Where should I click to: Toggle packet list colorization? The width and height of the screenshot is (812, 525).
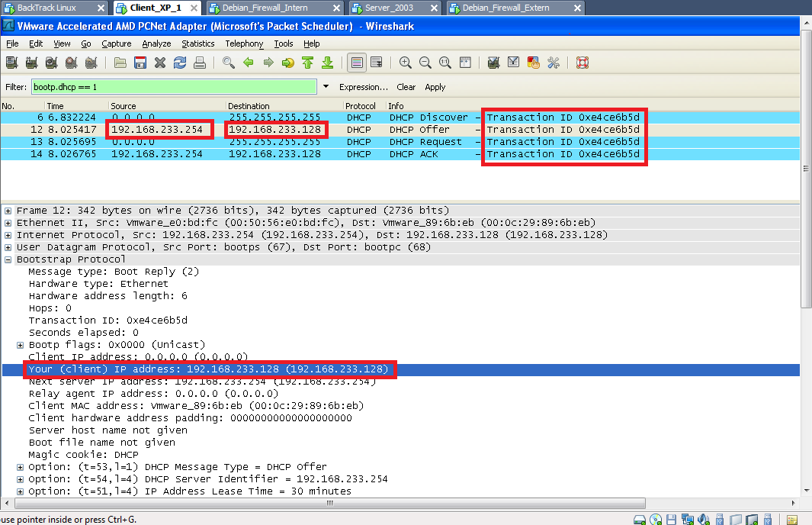point(357,63)
